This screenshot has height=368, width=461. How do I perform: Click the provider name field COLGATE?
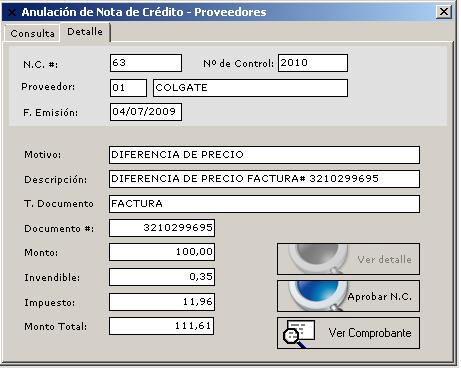[250, 88]
